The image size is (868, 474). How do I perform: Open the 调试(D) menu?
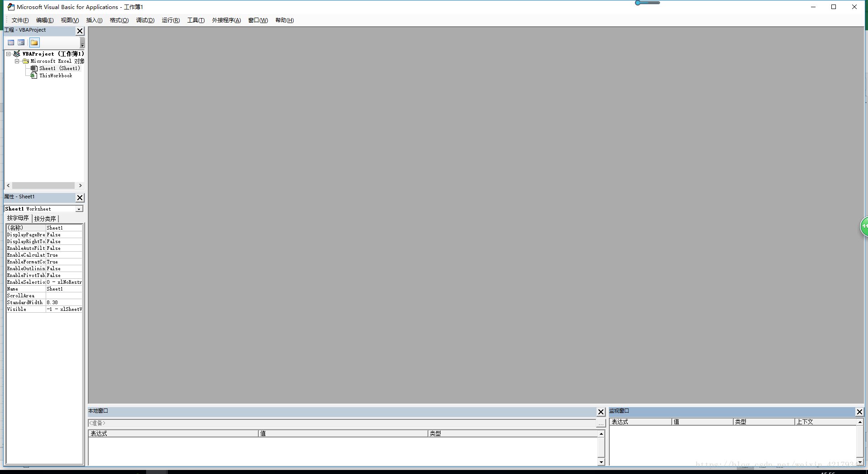pyautogui.click(x=145, y=20)
